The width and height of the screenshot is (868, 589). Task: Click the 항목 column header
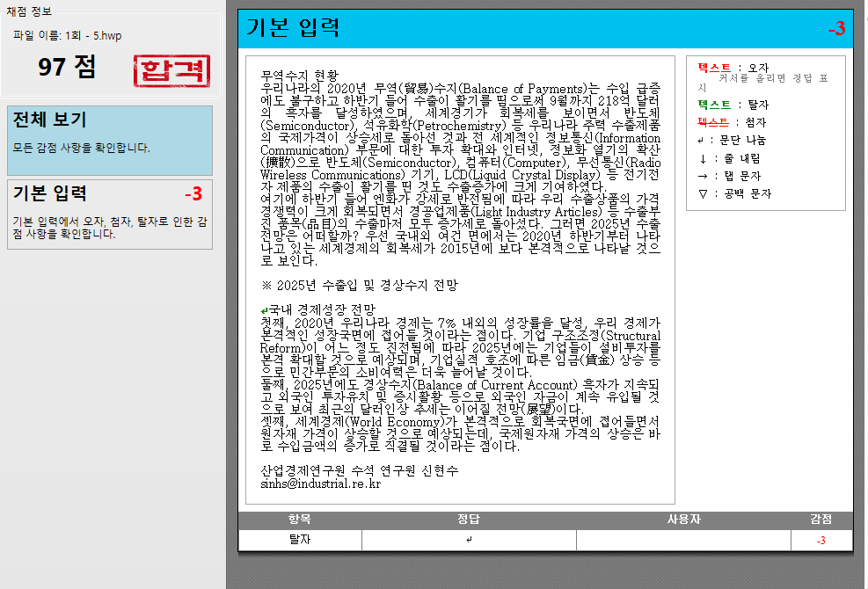coord(300,520)
